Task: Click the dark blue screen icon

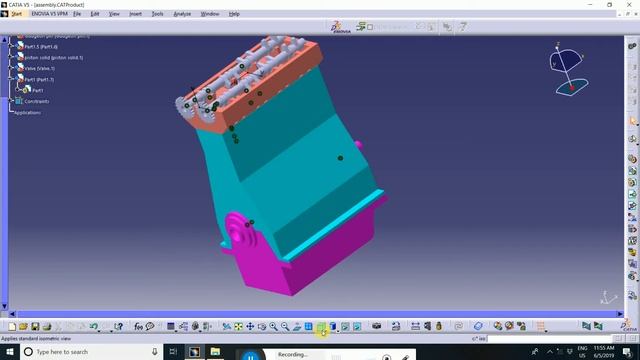Action: [171, 327]
